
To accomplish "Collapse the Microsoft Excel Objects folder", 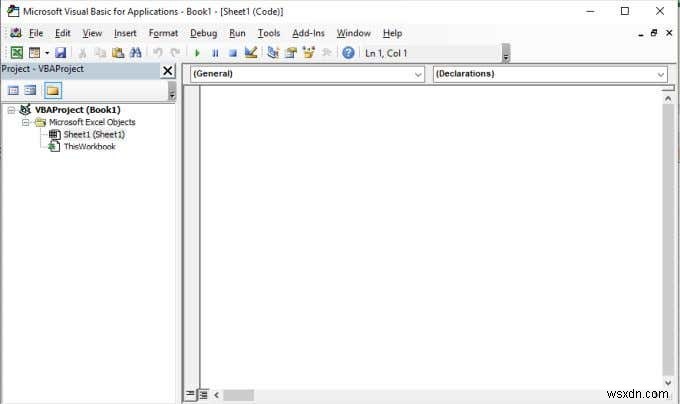I will pyautogui.click(x=26, y=123).
